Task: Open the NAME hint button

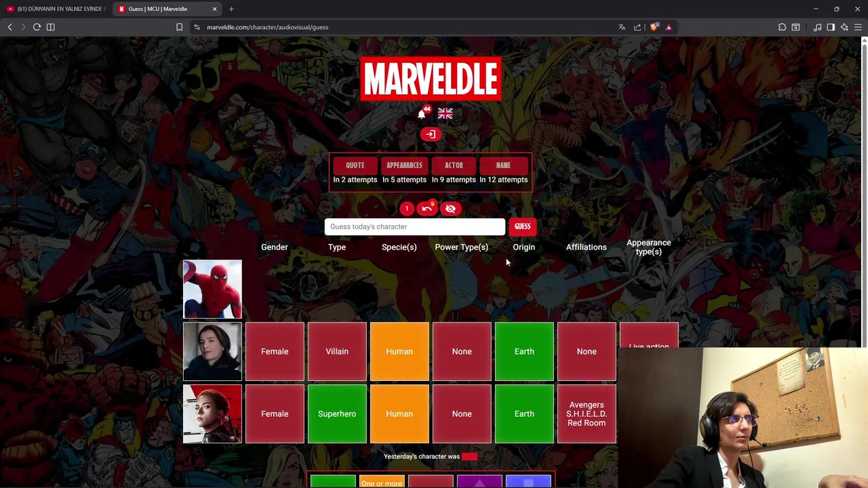Action: coord(503,165)
